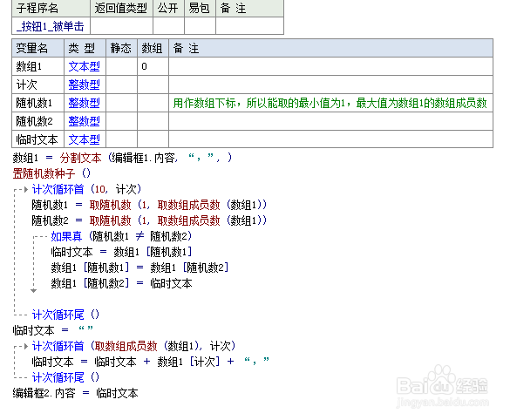The image size is (517, 420).
Task: Click the 文本型 type of 临时文本
Action: click(84, 139)
